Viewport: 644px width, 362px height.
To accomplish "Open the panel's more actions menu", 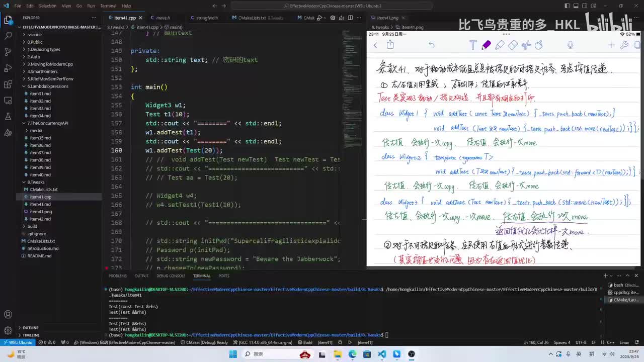I will pos(620,276).
